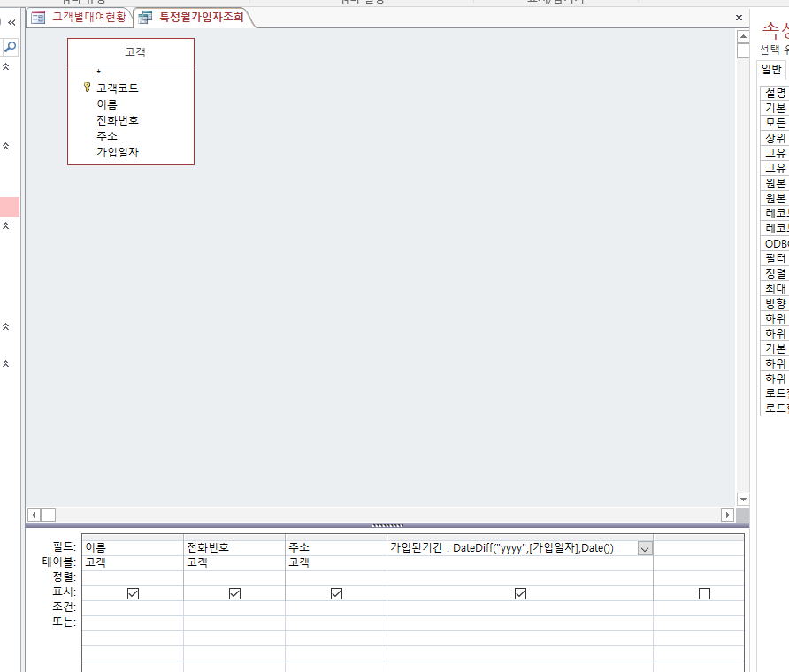This screenshot has width=789, height=672.
Task: Switch to the 일반 tab in property sheet
Action: coord(771,70)
